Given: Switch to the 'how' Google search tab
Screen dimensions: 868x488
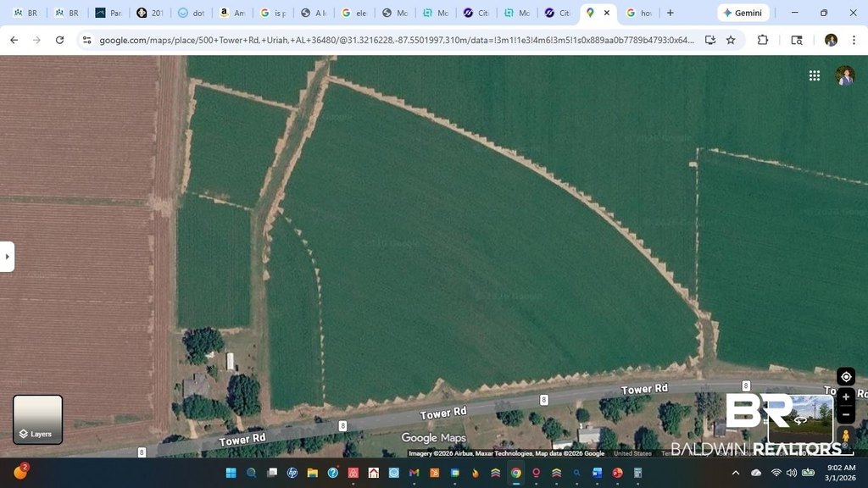Looking at the screenshot, I should pyautogui.click(x=639, y=13).
